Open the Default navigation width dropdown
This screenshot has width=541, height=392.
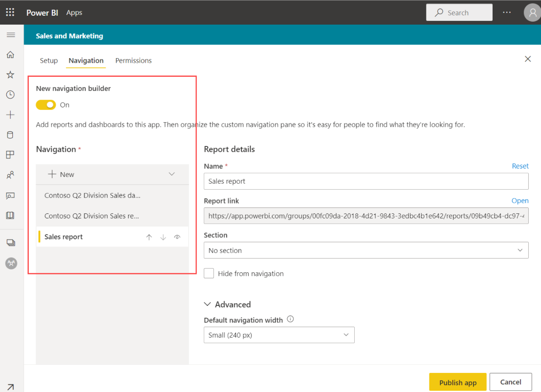(279, 335)
